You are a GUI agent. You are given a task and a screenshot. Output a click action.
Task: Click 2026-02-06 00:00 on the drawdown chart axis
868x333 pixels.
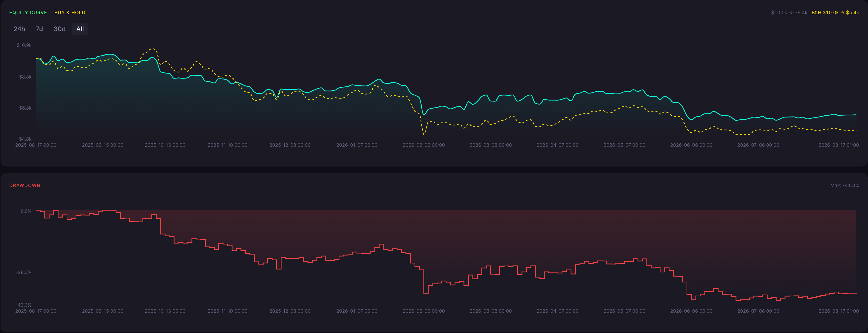point(423,311)
